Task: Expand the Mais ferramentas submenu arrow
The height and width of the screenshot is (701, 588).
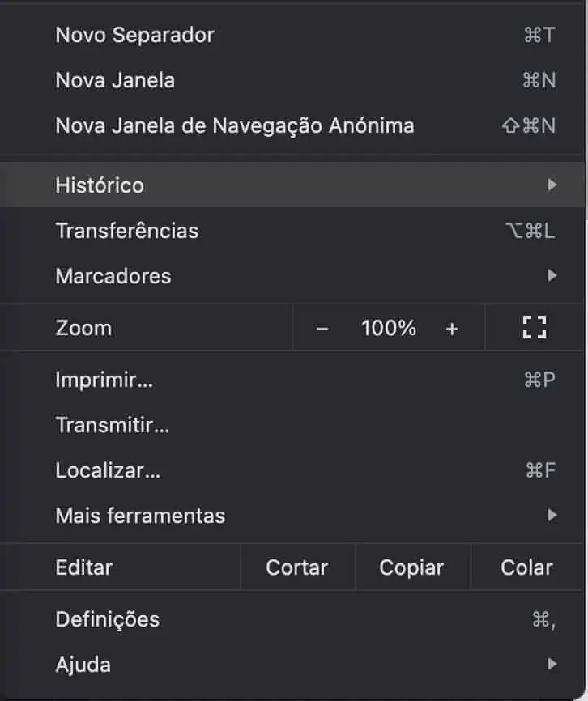Action: click(x=552, y=515)
